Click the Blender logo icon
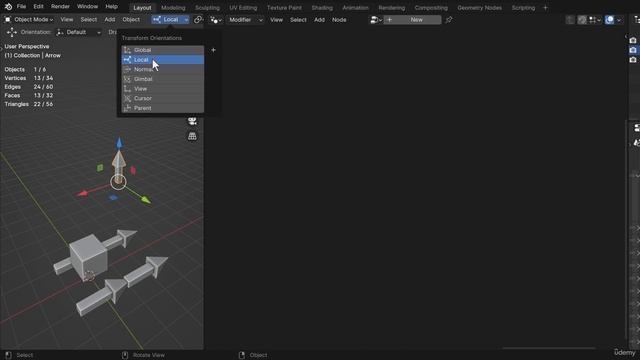 (x=8, y=7)
